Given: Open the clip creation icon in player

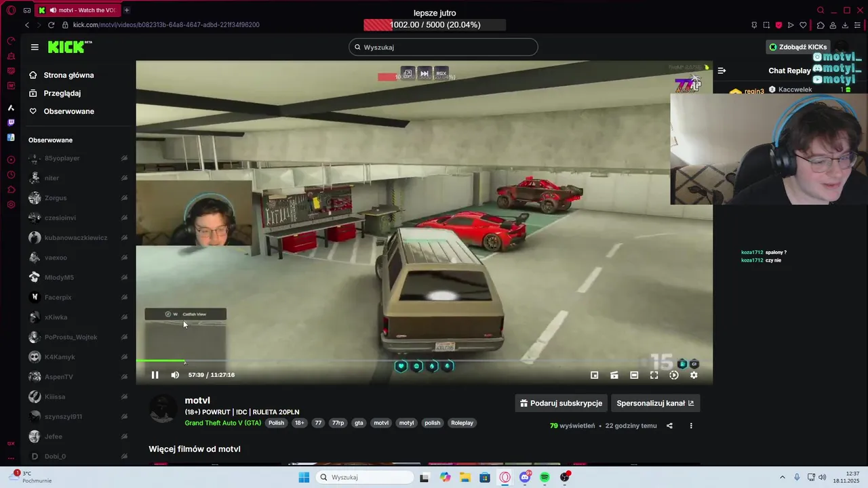Looking at the screenshot, I should (614, 375).
